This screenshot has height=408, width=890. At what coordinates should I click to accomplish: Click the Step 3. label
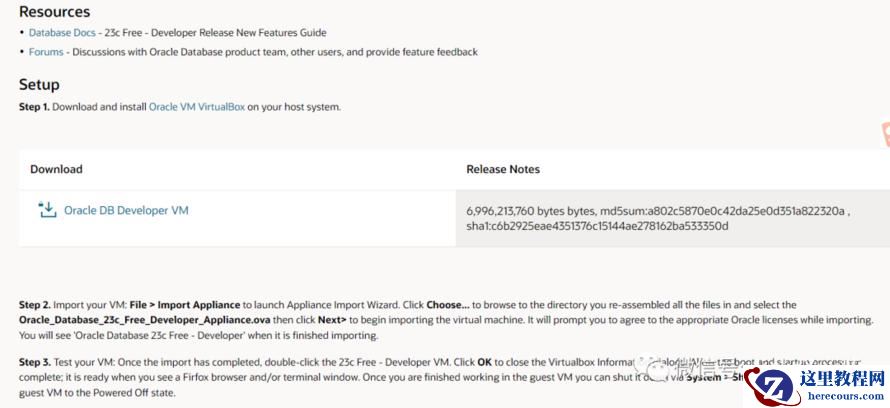tap(35, 362)
